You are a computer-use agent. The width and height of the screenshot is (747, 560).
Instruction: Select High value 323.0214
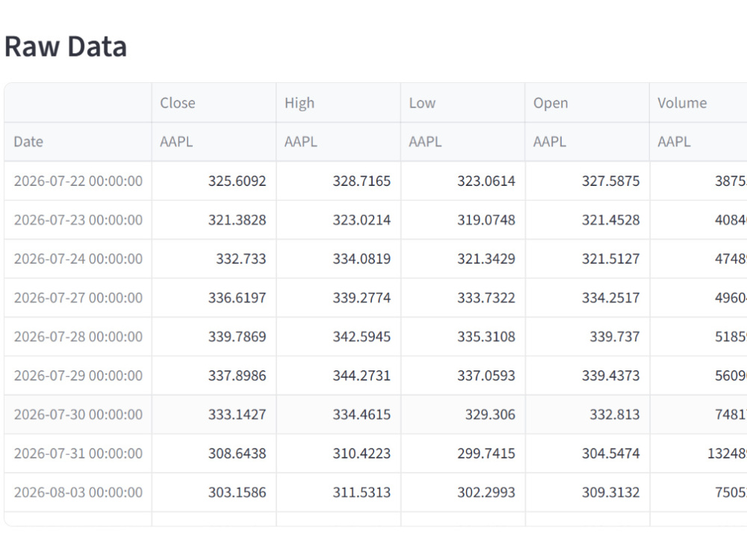click(x=338, y=220)
